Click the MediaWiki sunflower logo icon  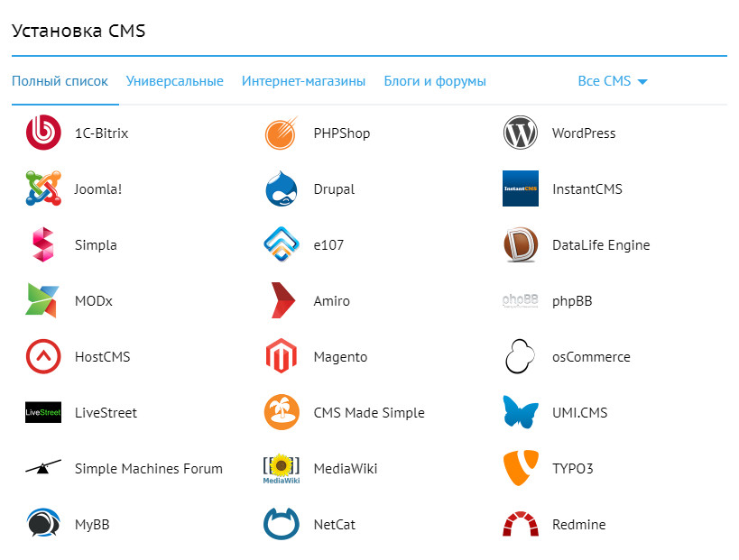tap(282, 468)
